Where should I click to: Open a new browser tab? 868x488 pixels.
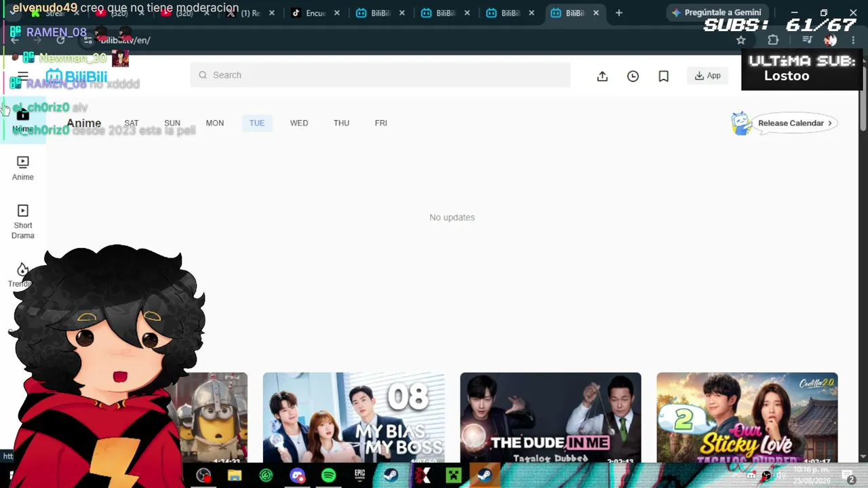618,13
